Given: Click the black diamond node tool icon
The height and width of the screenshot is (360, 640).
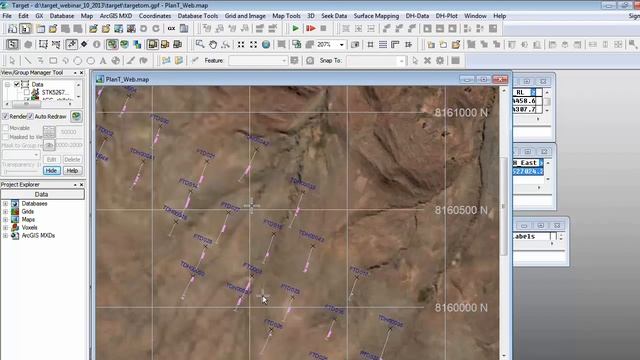Looking at the screenshot, I should coord(84,44).
